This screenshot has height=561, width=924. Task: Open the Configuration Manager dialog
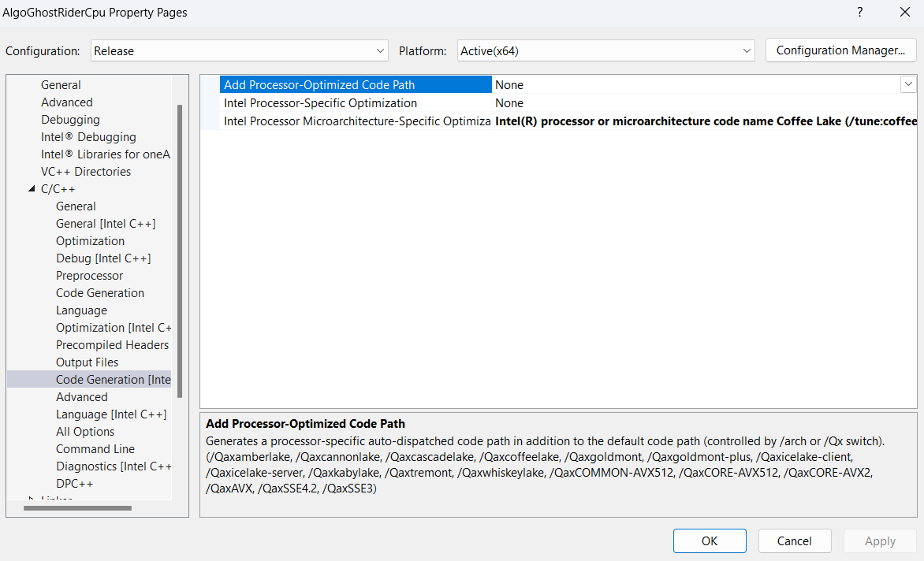click(840, 50)
